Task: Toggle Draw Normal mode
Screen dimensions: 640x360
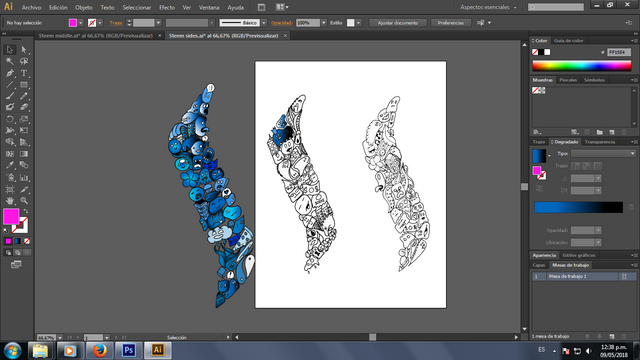Action: (8, 253)
